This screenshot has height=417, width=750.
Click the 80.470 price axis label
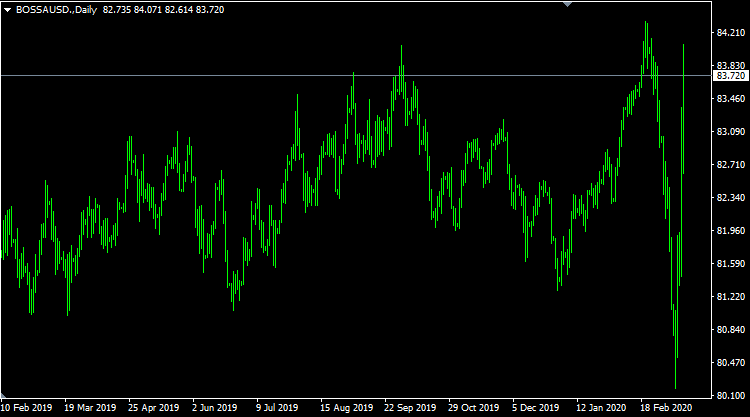point(731,362)
